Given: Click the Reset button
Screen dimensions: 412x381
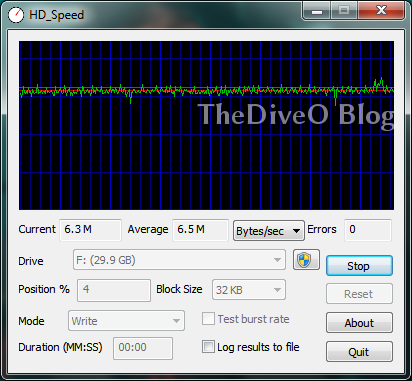Looking at the screenshot, I should (x=359, y=294).
